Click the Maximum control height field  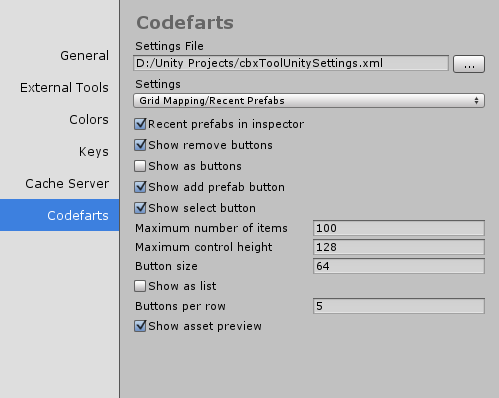[x=399, y=247]
